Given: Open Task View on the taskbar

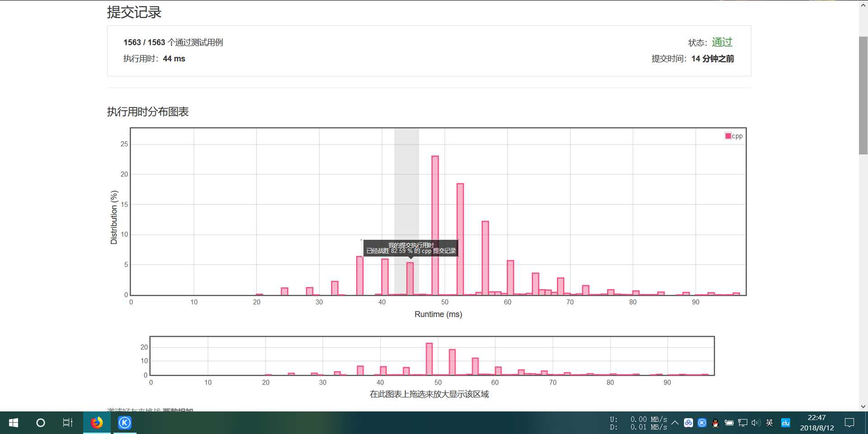Looking at the screenshot, I should [68, 423].
